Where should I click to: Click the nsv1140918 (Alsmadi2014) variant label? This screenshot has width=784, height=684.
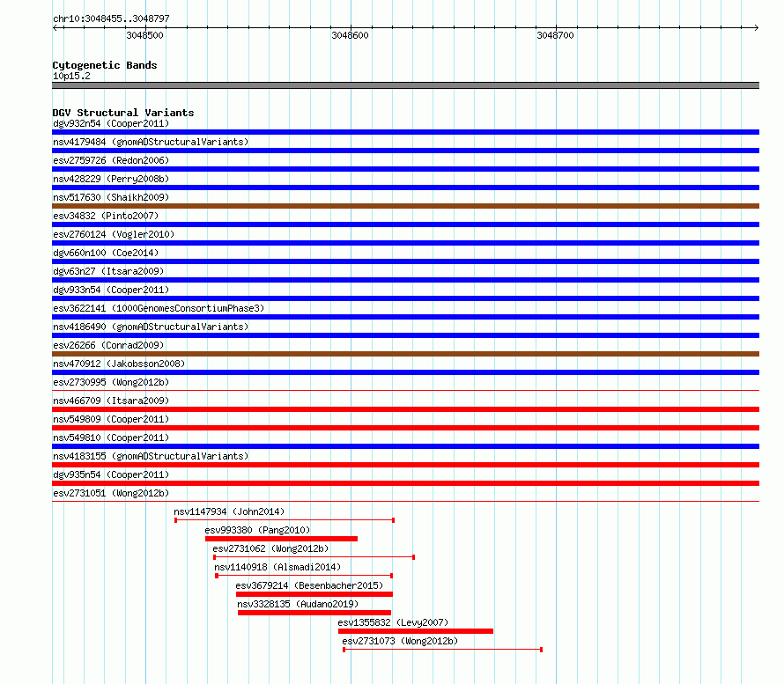pyautogui.click(x=277, y=567)
